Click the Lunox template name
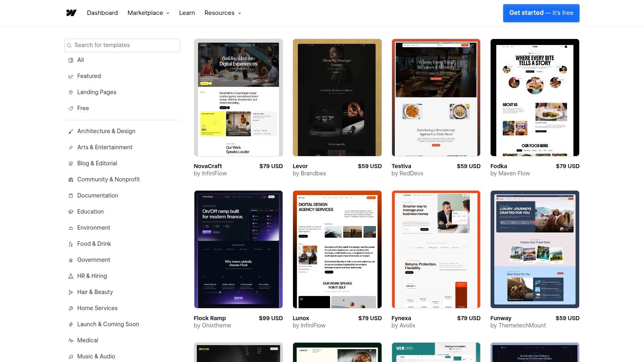The width and height of the screenshot is (644, 362). click(301, 318)
